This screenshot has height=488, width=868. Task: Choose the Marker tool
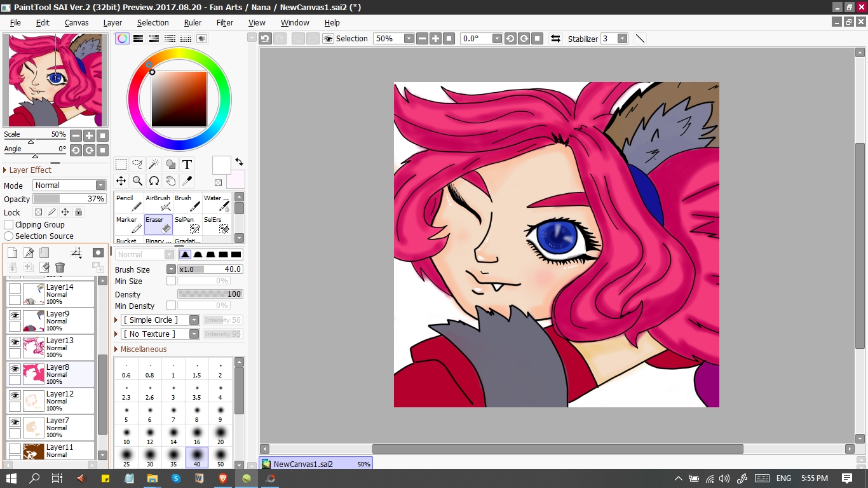point(129,225)
